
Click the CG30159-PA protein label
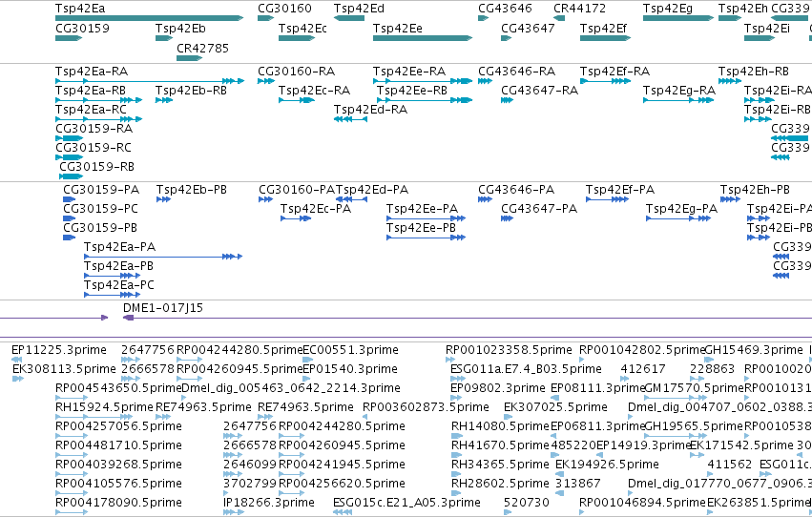(101, 190)
